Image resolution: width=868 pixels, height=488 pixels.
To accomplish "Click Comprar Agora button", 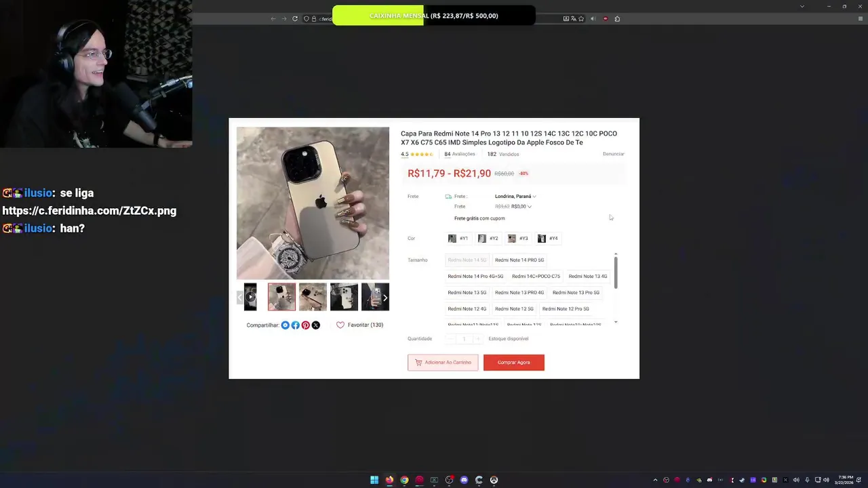I will 514,363.
